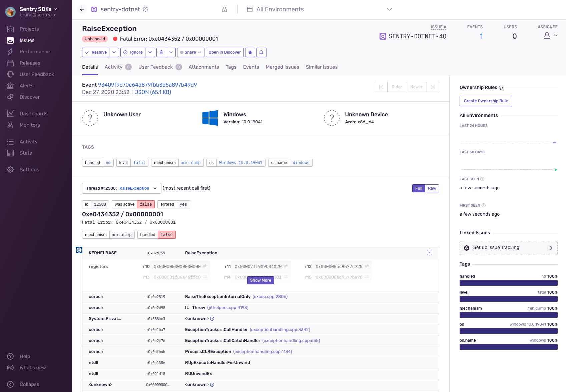The width and height of the screenshot is (566, 392).
Task: Open the Stats section
Action: click(x=26, y=153)
